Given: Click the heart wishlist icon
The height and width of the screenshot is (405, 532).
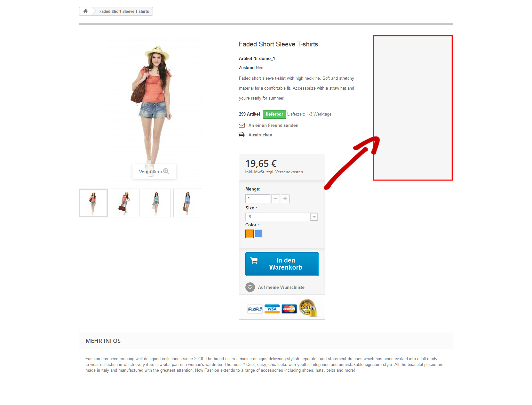Looking at the screenshot, I should (x=250, y=287).
